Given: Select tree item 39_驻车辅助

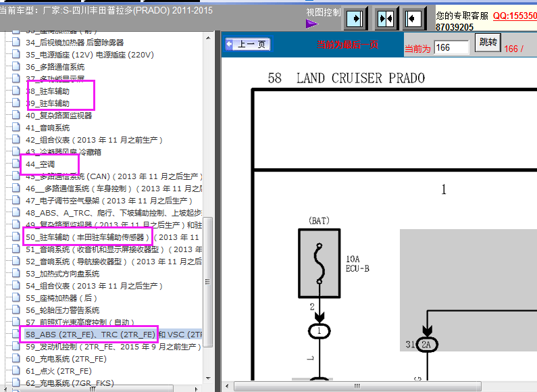Looking at the screenshot, I should pos(47,103).
